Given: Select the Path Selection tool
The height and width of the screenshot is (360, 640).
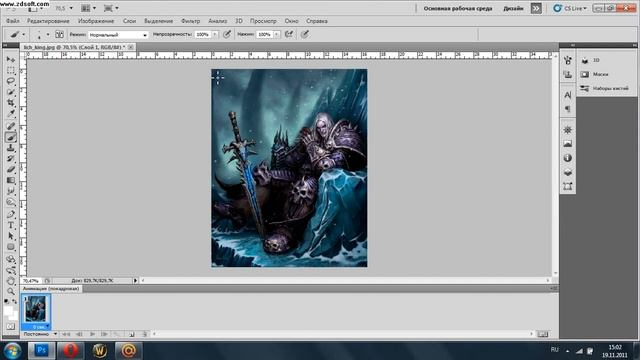Looking at the screenshot, I should coord(11,236).
